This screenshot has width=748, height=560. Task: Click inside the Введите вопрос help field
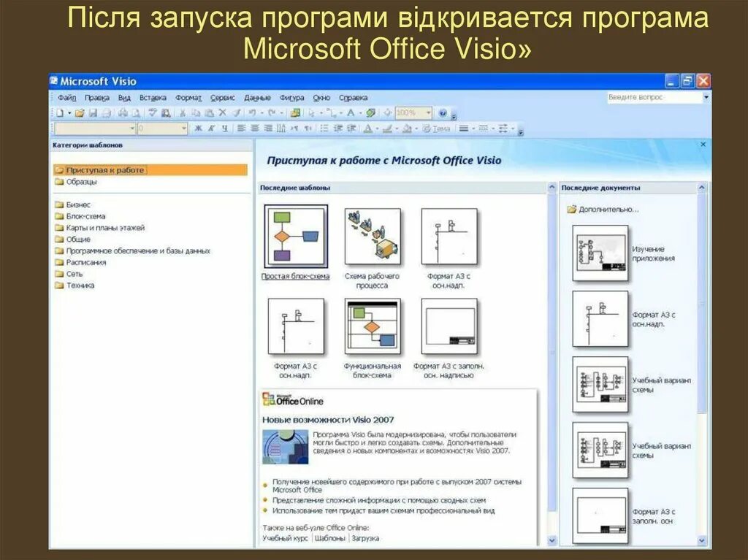[x=654, y=97]
